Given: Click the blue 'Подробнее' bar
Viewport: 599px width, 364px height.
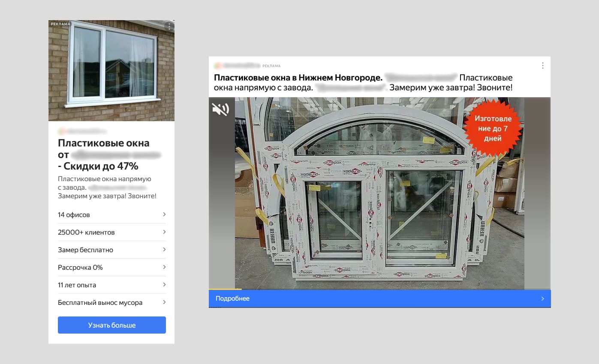Looking at the screenshot, I should click(379, 298).
